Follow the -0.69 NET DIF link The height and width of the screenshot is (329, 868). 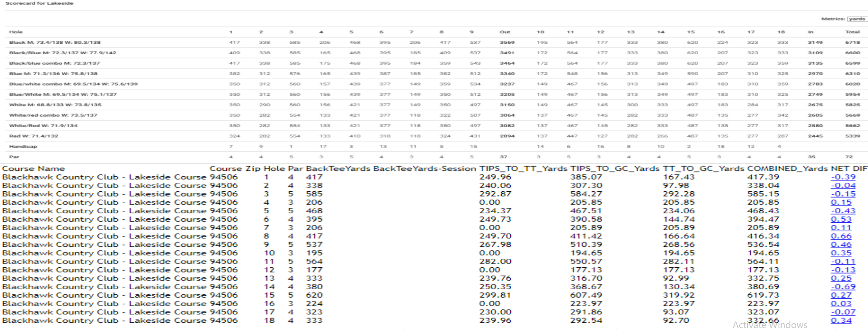pyautogui.click(x=843, y=287)
